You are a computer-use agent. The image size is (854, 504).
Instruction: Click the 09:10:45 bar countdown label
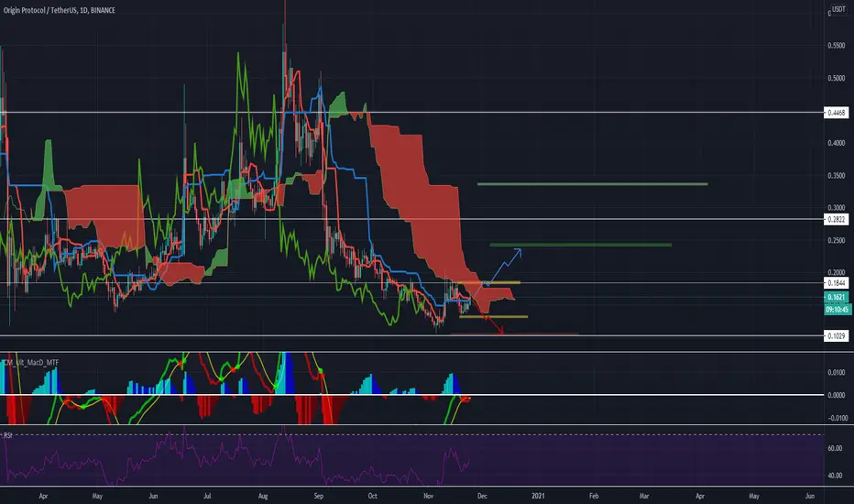pyautogui.click(x=838, y=310)
